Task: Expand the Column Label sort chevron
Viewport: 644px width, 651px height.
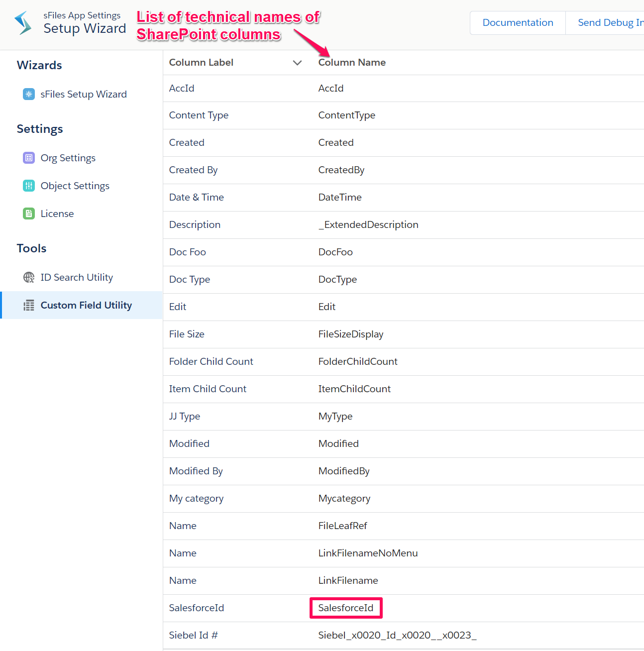Action: tap(297, 63)
